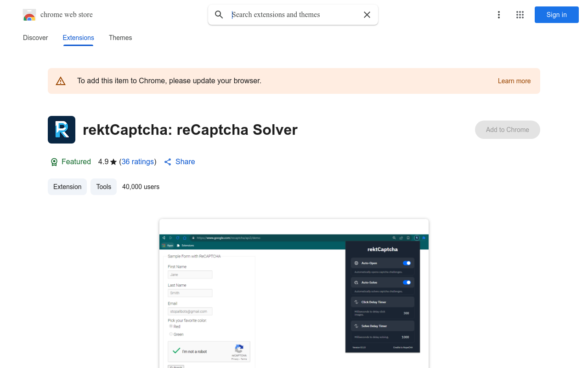
Task: Click the 40,000 users text
Action: (x=141, y=187)
